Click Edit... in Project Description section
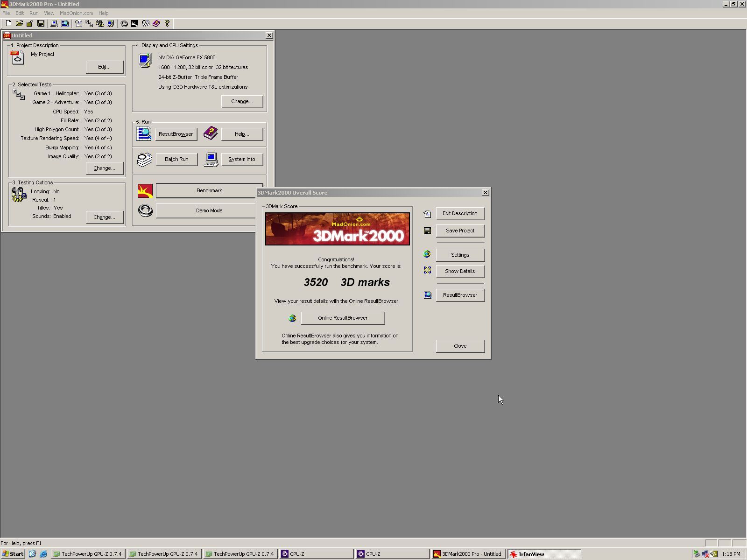747x560 pixels. pyautogui.click(x=105, y=67)
